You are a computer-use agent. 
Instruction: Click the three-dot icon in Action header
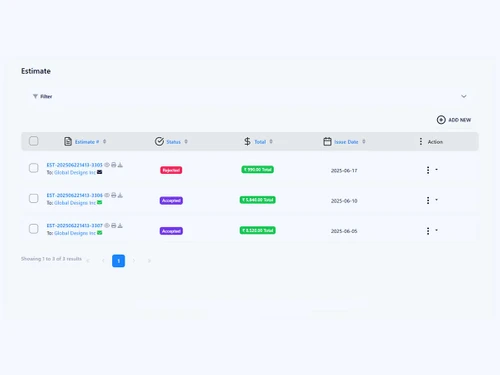(421, 141)
